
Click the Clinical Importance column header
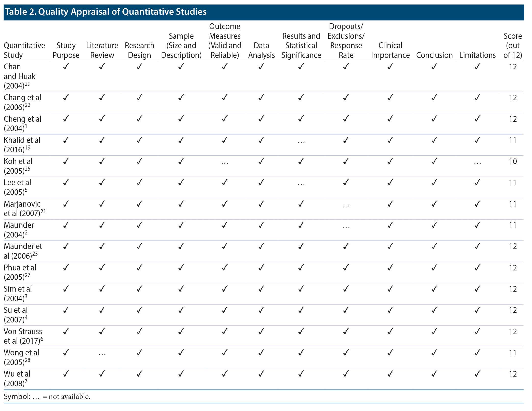pos(390,50)
